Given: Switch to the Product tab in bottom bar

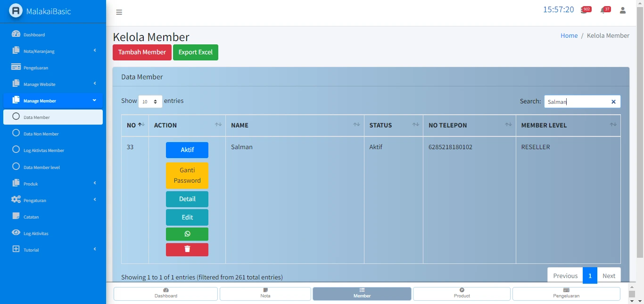Looking at the screenshot, I should point(462,293).
